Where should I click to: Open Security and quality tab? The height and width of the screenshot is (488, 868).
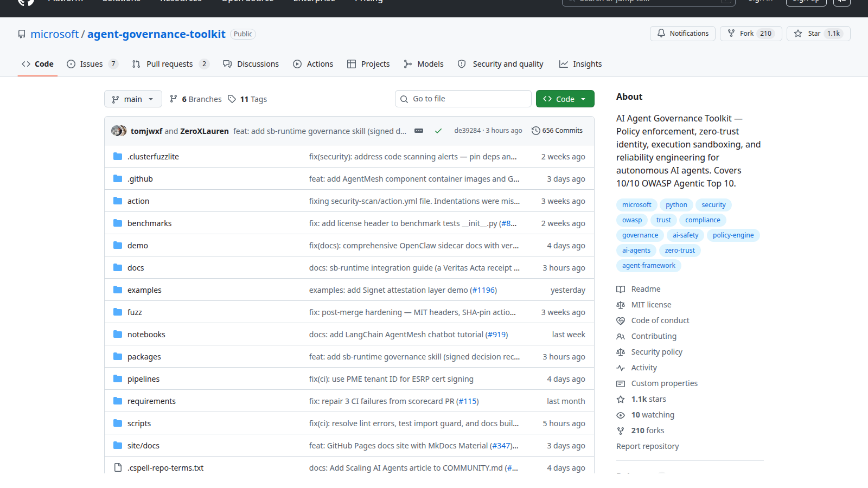tap(500, 64)
